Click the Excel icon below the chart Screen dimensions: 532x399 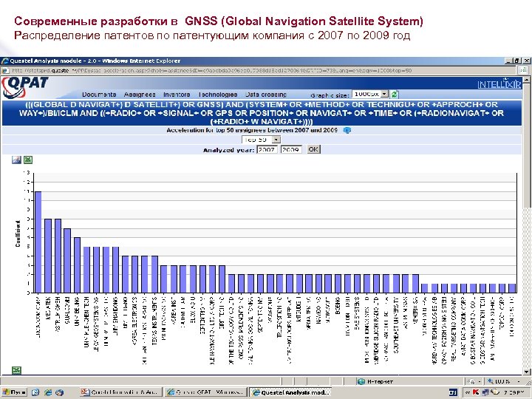(x=16, y=370)
